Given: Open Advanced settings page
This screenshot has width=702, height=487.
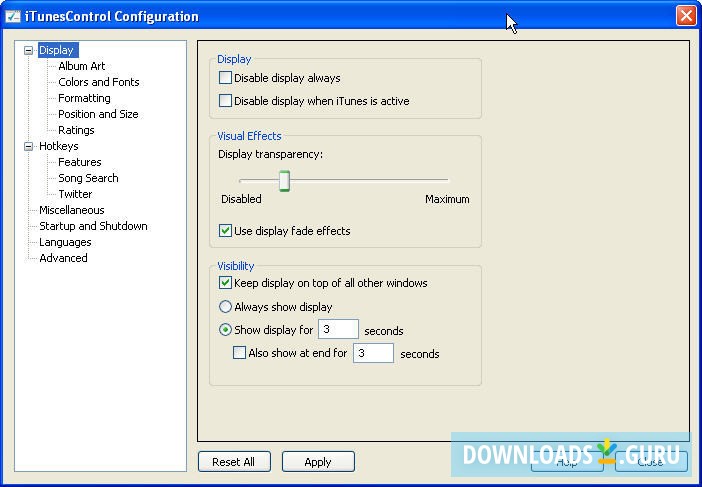Looking at the screenshot, I should [63, 258].
